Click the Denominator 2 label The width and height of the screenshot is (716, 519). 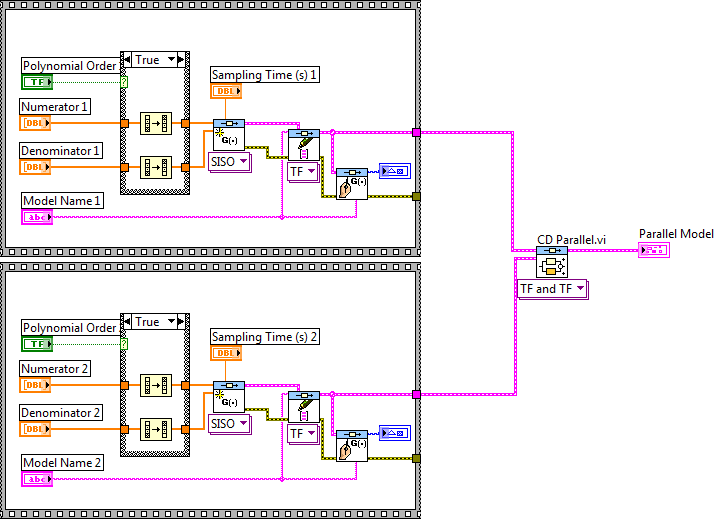tap(61, 413)
